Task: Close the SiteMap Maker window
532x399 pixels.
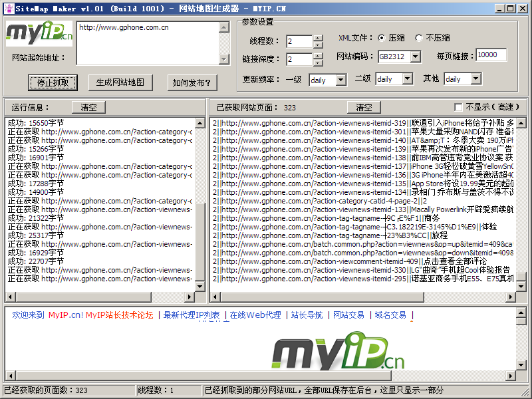Action: click(x=522, y=9)
